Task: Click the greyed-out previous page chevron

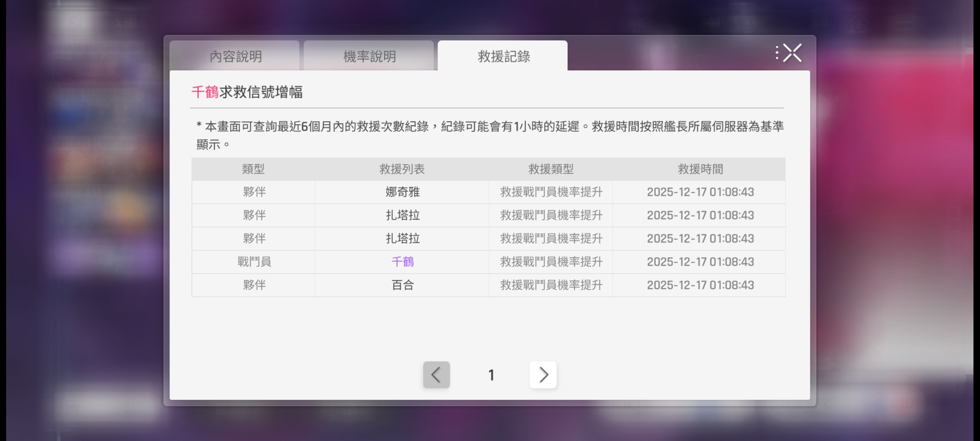Action: (x=436, y=374)
